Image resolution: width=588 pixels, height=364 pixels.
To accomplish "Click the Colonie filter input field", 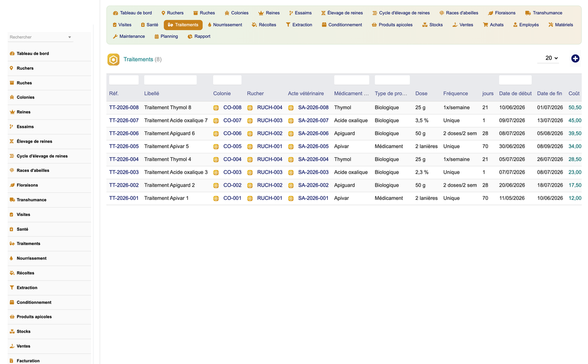I will click(x=227, y=80).
